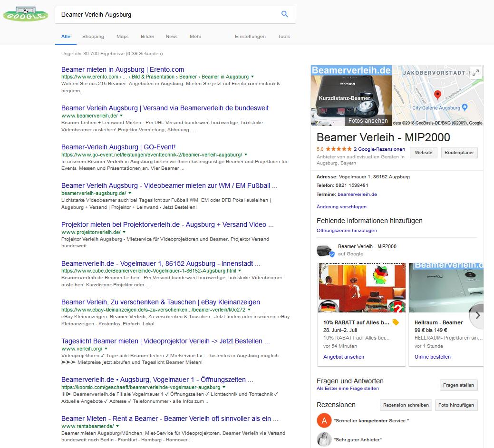This screenshot has height=448, width=494.
Task: Open dropdown arrow next to go-event.net URL
Action: pyautogui.click(x=246, y=155)
